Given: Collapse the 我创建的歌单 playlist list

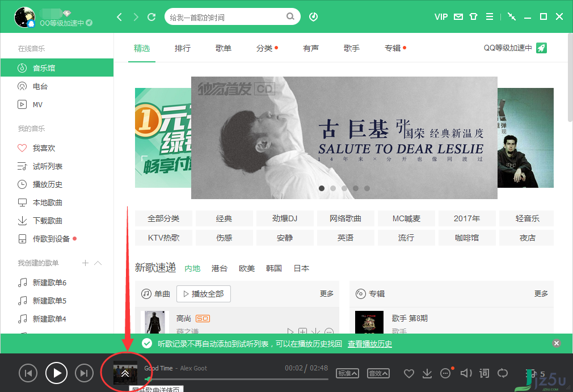Looking at the screenshot, I should [x=96, y=263].
